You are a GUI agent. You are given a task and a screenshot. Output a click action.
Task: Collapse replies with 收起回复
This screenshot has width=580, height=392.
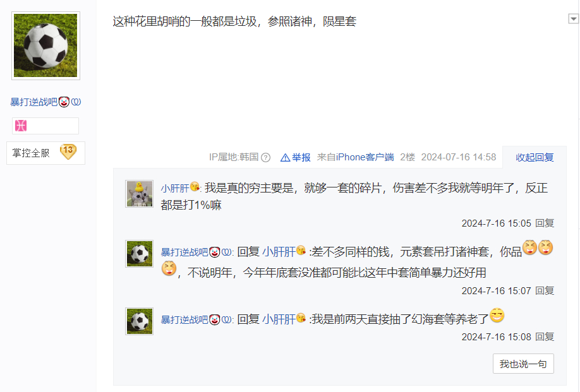coord(535,157)
